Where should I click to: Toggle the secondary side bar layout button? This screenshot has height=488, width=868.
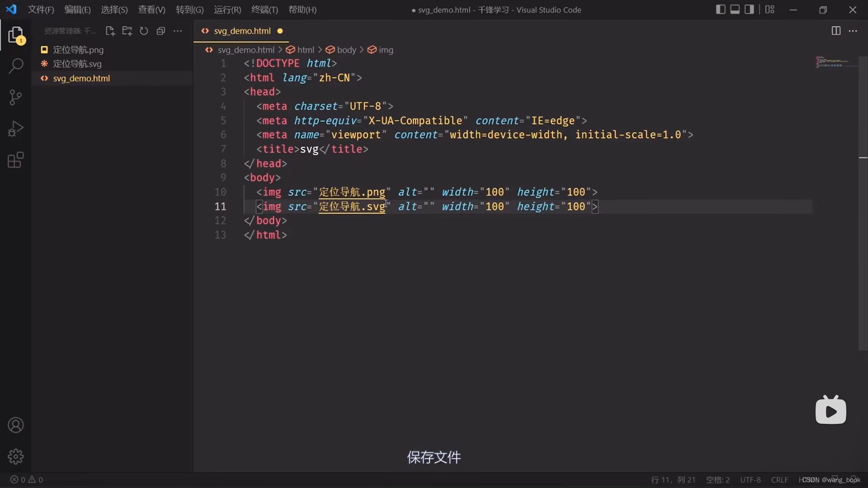click(749, 9)
